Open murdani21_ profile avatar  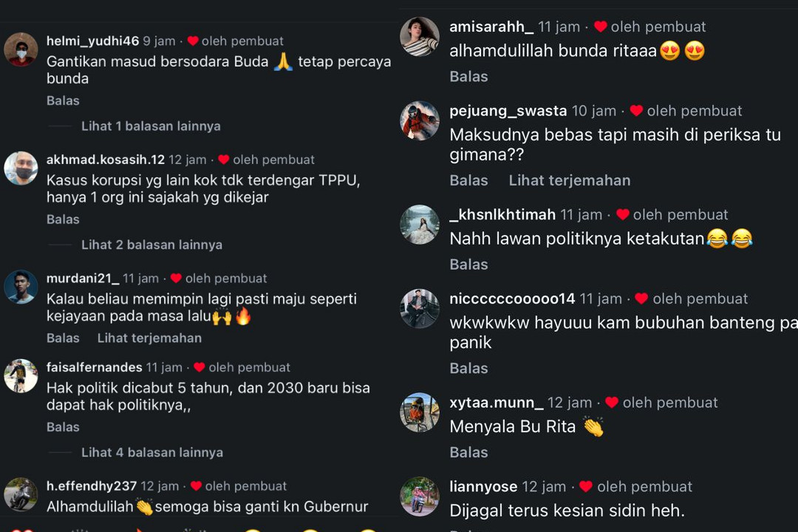pyautogui.click(x=21, y=287)
